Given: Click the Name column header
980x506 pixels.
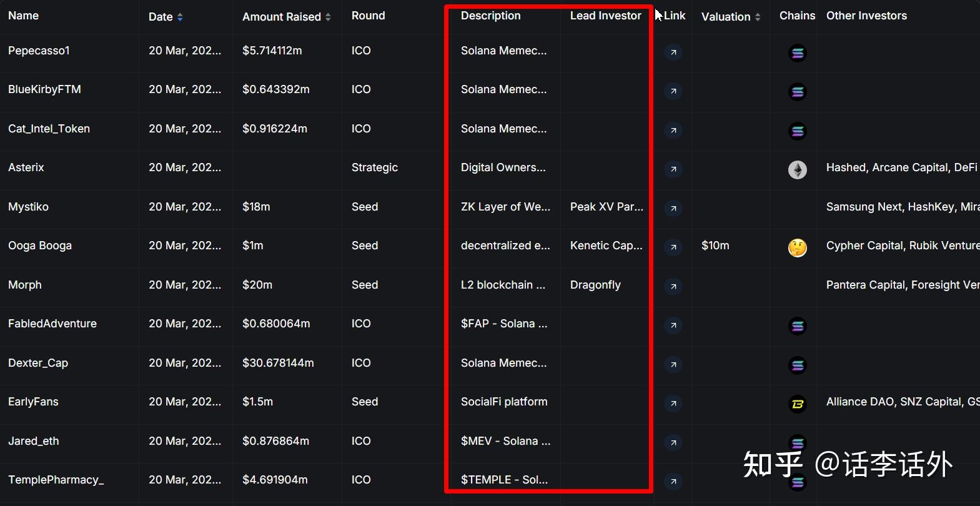Looking at the screenshot, I should (x=23, y=16).
